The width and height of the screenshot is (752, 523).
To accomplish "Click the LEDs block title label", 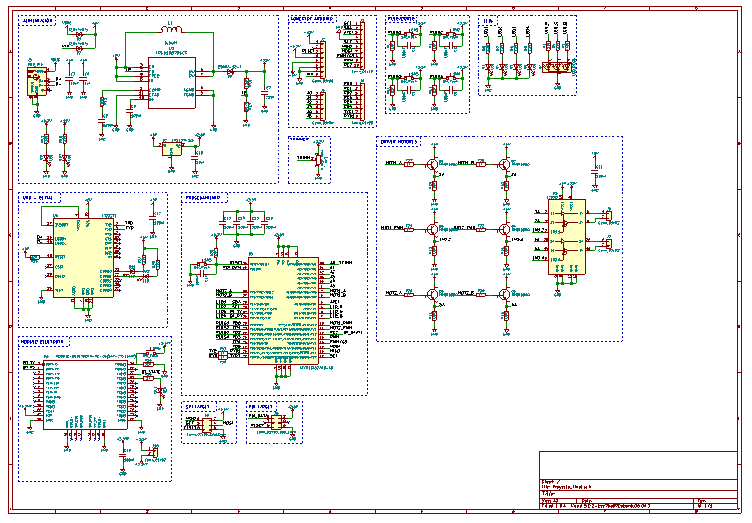I will [x=488, y=21].
